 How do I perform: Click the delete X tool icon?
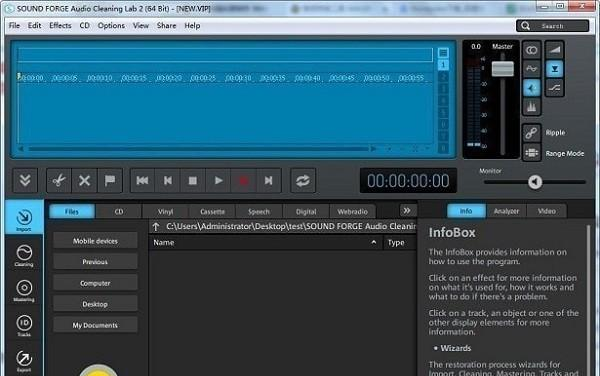84,180
